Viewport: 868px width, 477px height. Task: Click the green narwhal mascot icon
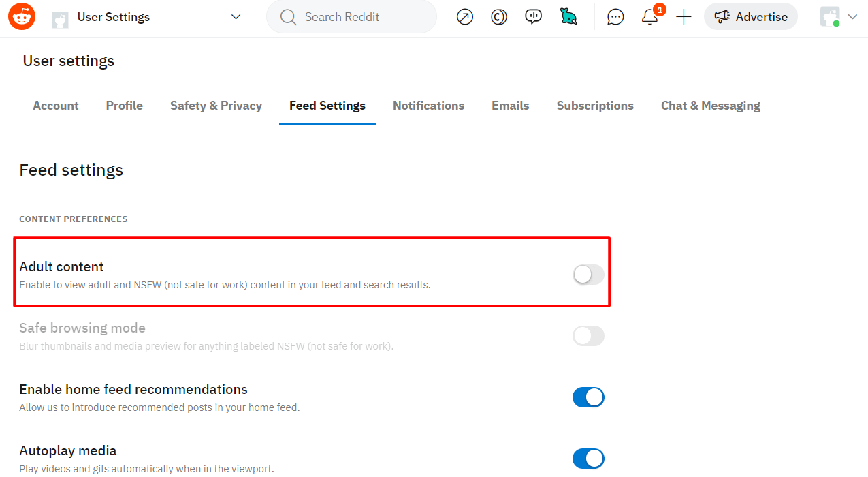[568, 17]
